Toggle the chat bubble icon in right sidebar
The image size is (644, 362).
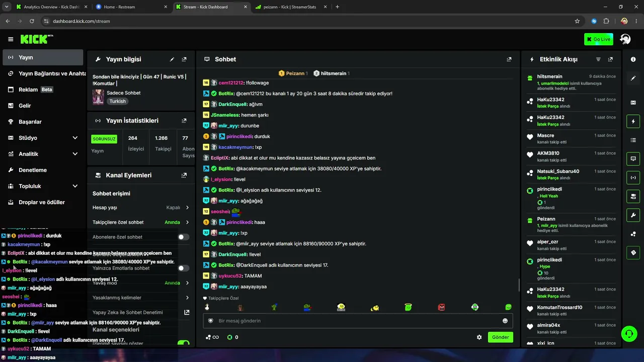click(633, 159)
